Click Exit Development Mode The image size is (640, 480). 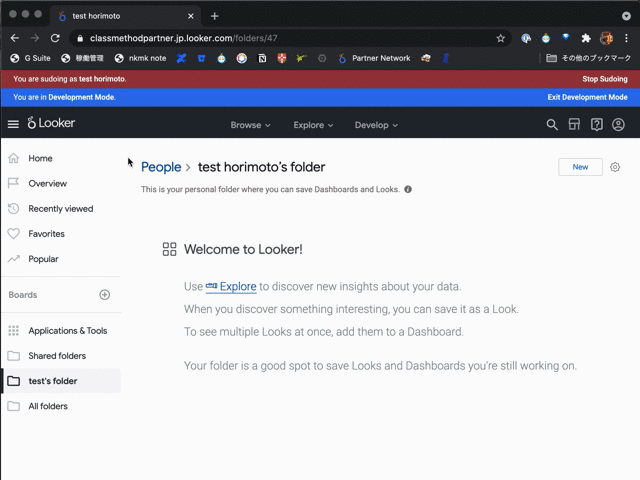(x=587, y=97)
